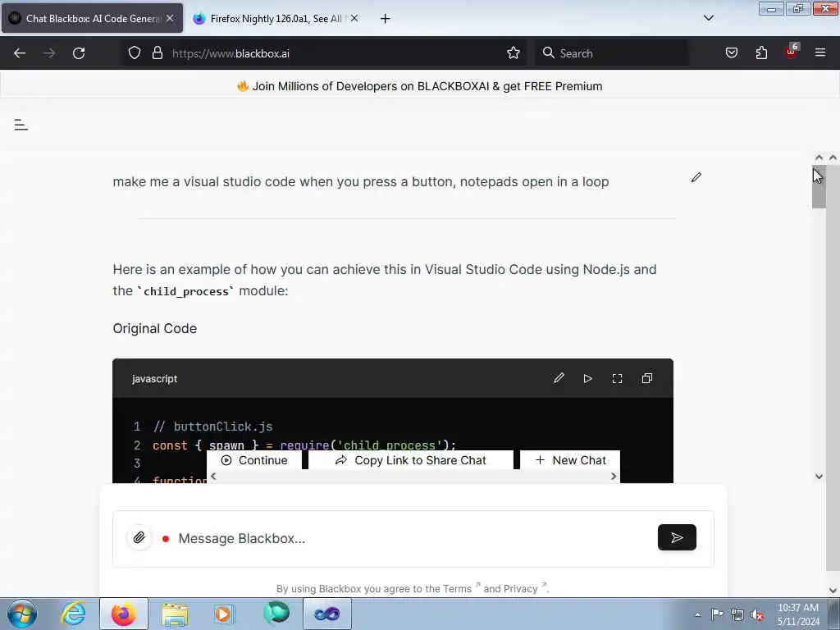Edit the user prompt with pencil icon

696,177
